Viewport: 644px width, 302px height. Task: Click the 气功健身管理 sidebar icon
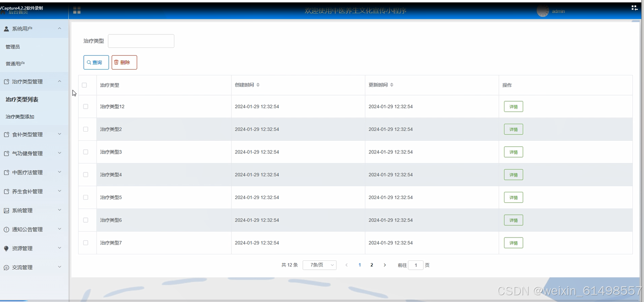(x=6, y=154)
